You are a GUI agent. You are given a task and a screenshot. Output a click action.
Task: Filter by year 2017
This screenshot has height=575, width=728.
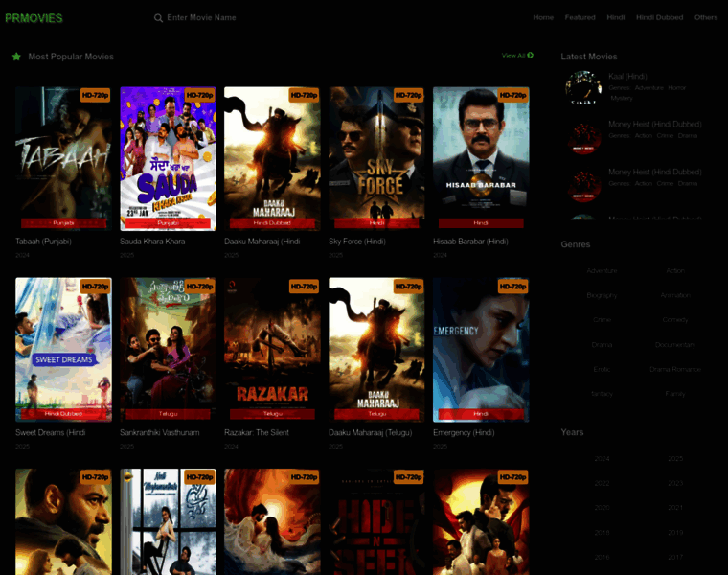pos(675,557)
